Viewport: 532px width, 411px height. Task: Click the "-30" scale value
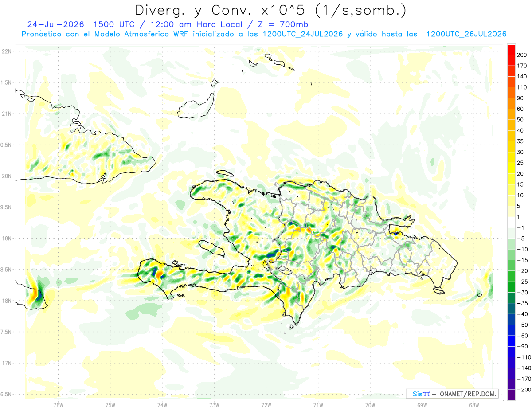[522, 292]
